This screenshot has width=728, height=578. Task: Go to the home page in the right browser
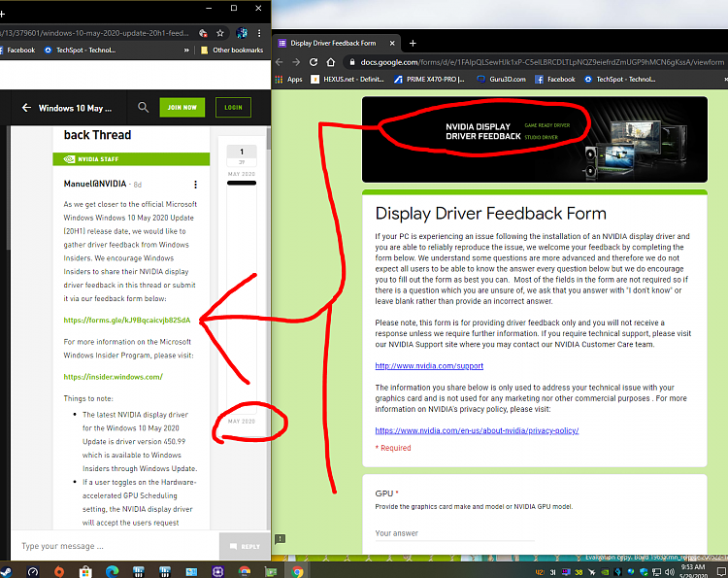pos(331,62)
